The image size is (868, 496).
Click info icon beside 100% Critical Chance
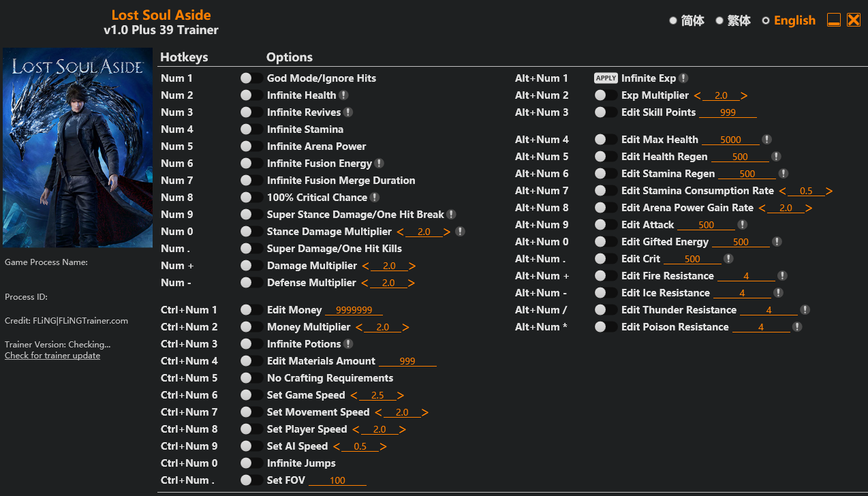coord(374,198)
